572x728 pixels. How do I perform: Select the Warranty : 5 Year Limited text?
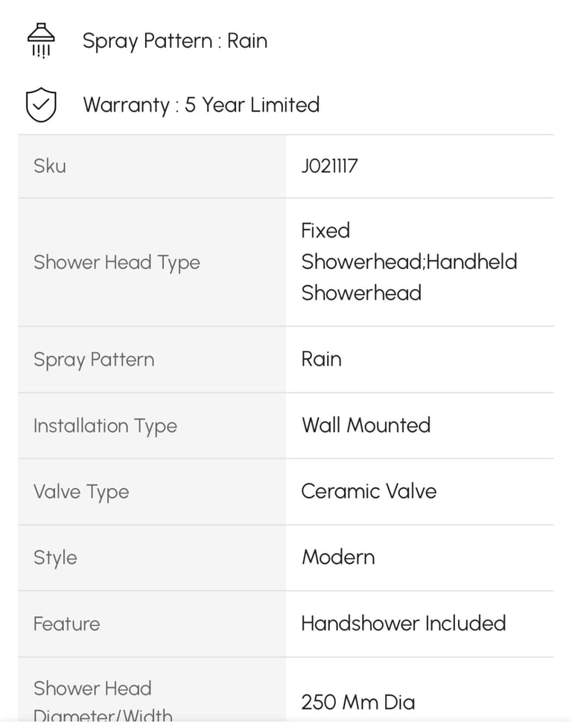(x=201, y=105)
